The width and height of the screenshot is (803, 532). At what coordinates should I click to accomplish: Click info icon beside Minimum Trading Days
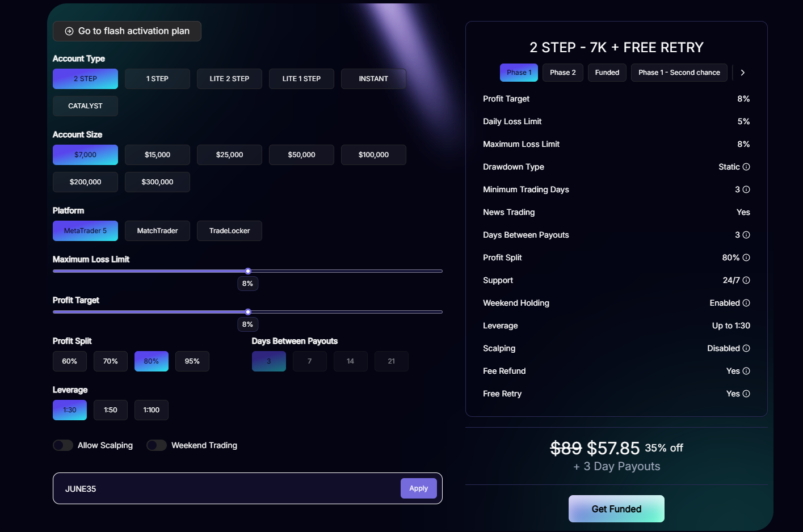746,189
